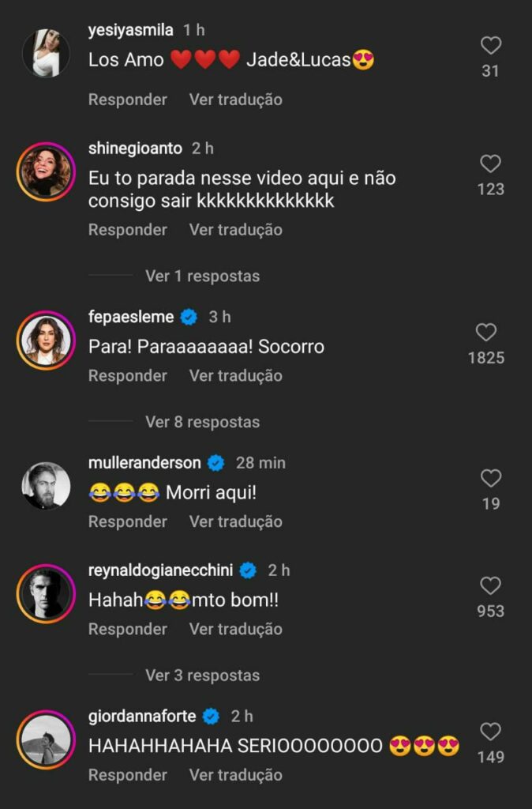Viewport: 532px width, 809px height.
Task: View giordannaforte's profile avatar
Action: point(46,739)
